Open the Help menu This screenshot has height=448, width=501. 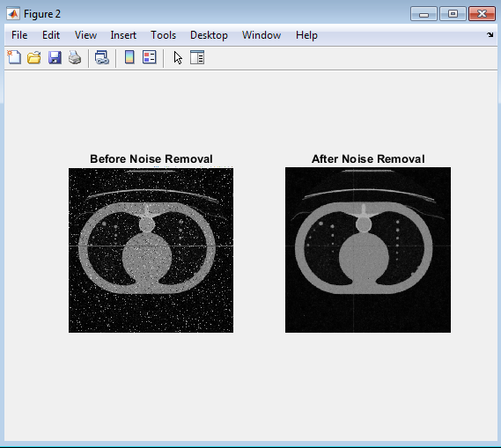coord(306,35)
